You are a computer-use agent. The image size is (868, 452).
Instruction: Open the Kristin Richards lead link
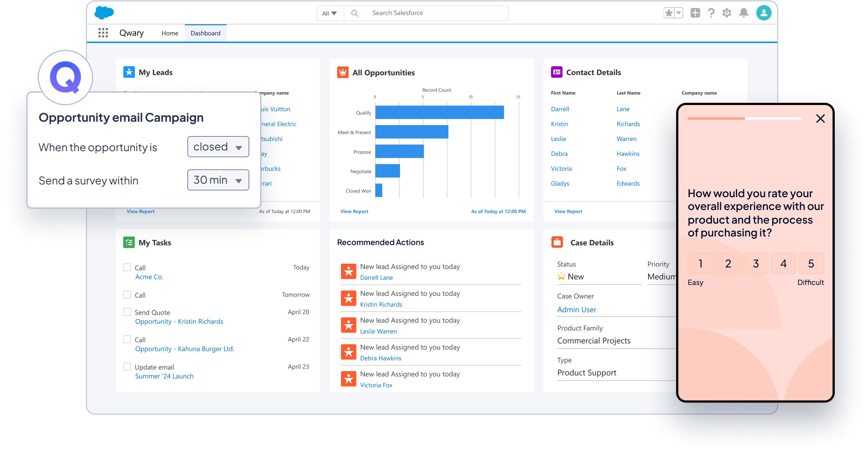click(x=381, y=304)
